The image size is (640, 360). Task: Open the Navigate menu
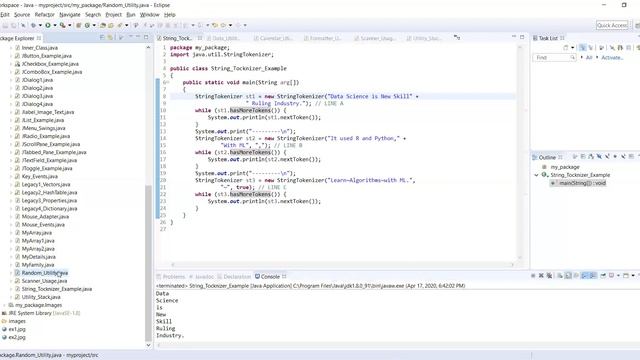tap(70, 15)
